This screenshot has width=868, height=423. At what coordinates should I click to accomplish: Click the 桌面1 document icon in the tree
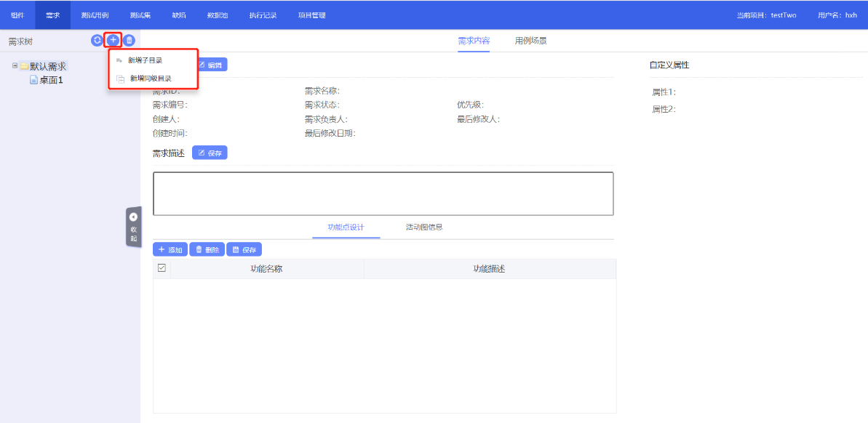pos(33,80)
